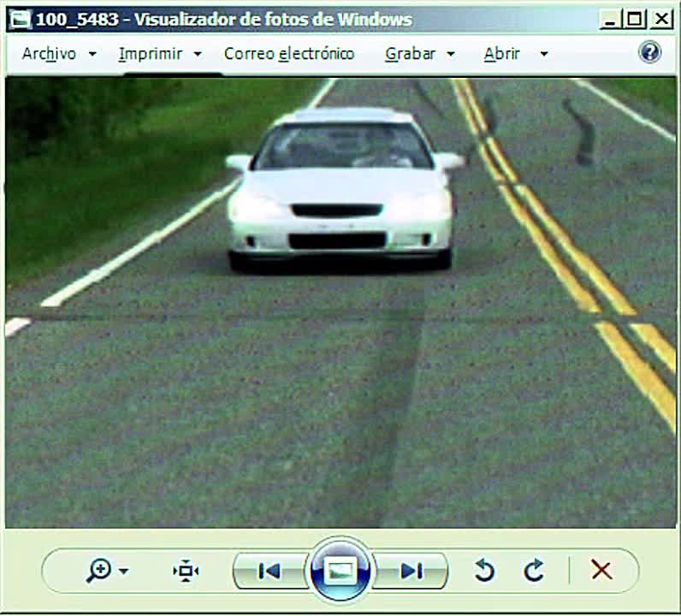This screenshot has width=681, height=616.
Task: Start the slideshow with center button
Action: (340, 570)
